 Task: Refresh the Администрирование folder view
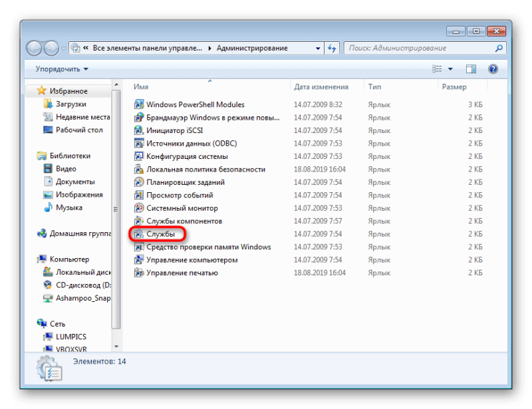pos(332,48)
